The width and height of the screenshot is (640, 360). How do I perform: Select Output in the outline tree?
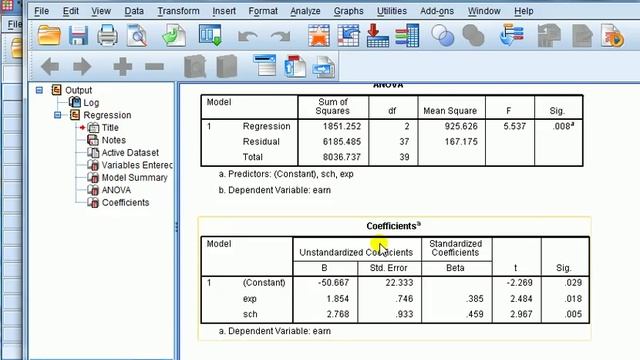pyautogui.click(x=78, y=90)
